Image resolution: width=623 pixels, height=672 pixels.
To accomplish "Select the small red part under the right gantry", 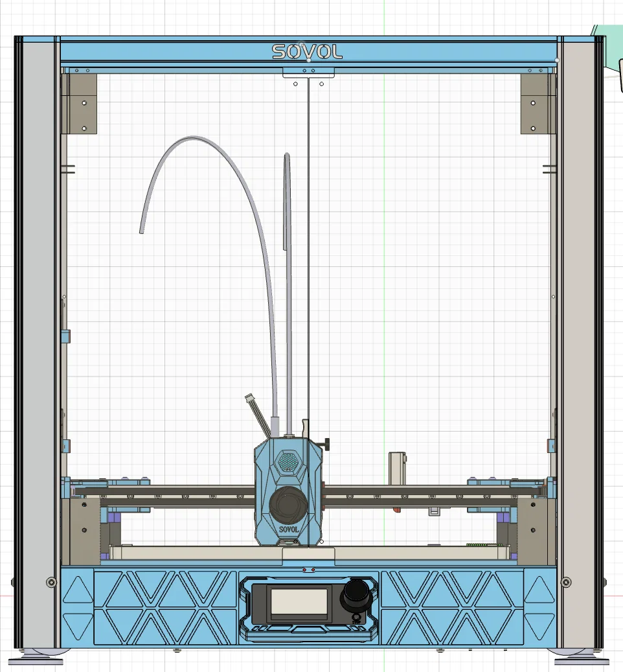I will [x=396, y=510].
